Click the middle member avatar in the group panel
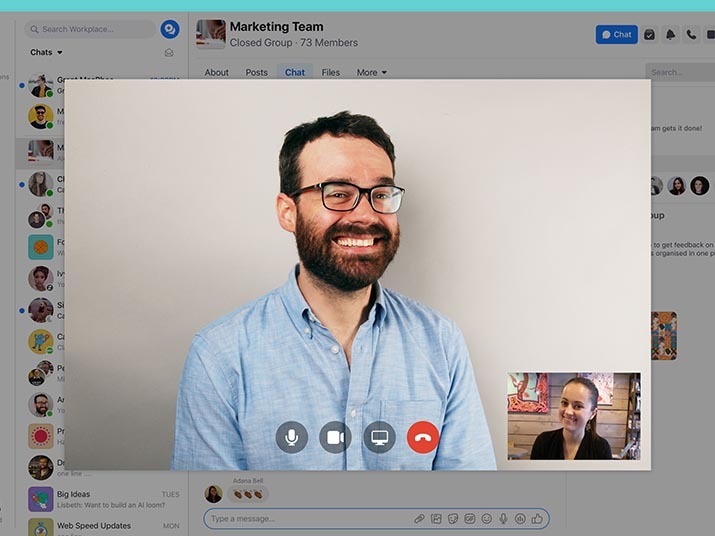The width and height of the screenshot is (715, 536). pos(677,186)
